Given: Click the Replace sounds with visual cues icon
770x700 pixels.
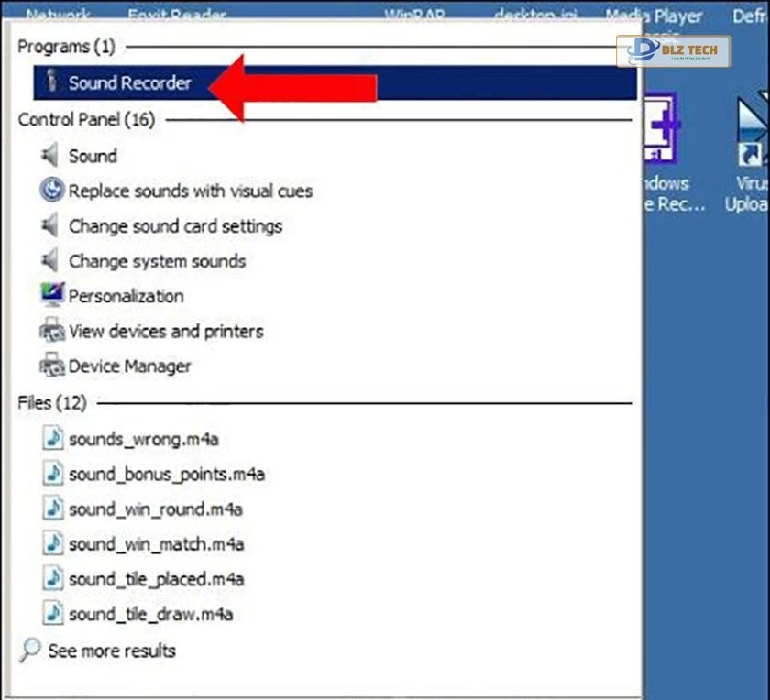Looking at the screenshot, I should point(52,191).
